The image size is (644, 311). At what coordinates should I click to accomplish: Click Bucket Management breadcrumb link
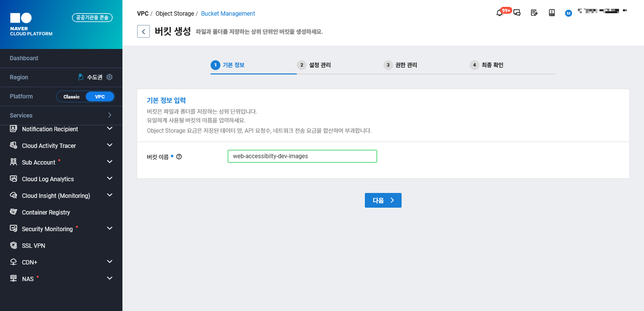coord(228,14)
